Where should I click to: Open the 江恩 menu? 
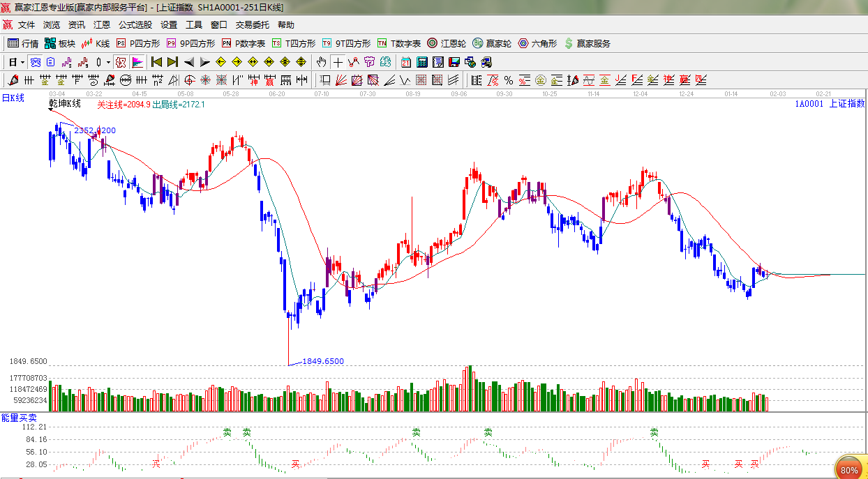(x=102, y=24)
